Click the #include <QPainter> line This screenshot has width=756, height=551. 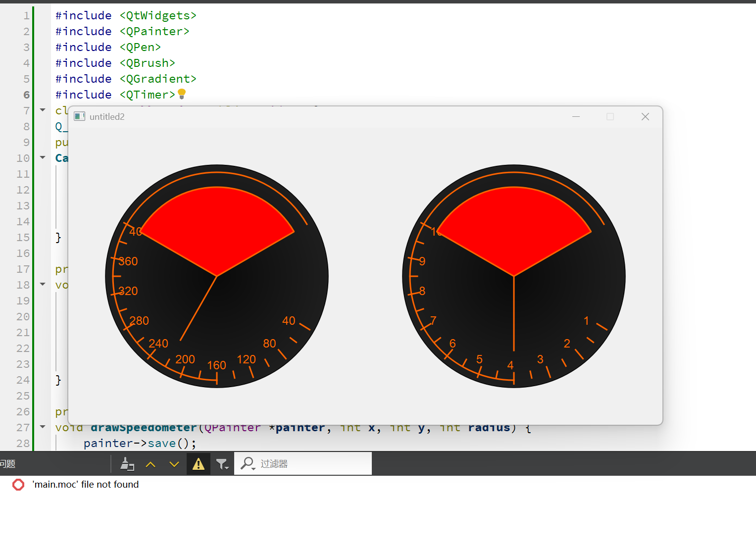click(x=122, y=31)
